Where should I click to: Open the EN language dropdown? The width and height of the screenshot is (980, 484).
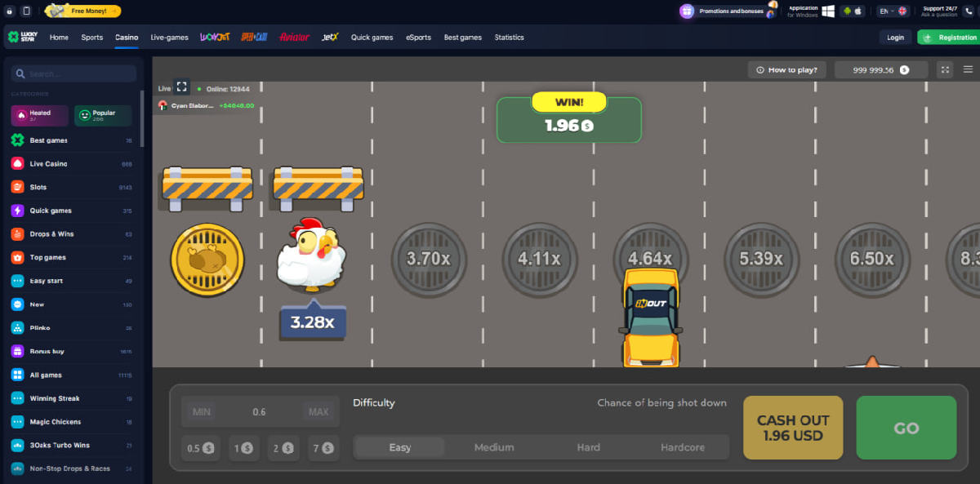coord(888,11)
